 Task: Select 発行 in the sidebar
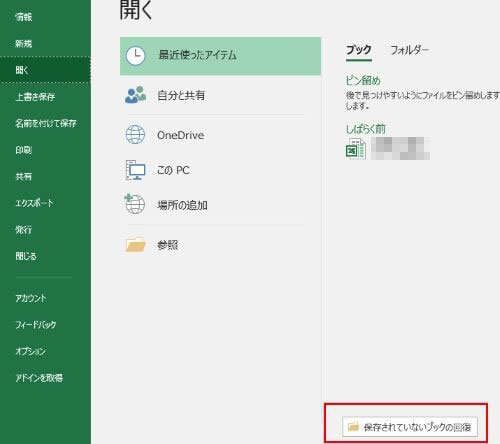tap(23, 229)
